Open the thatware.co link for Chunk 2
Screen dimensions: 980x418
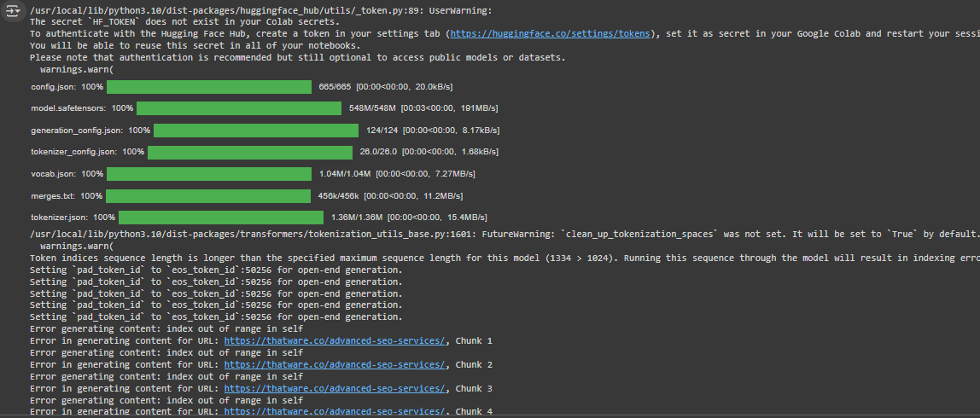(x=335, y=365)
